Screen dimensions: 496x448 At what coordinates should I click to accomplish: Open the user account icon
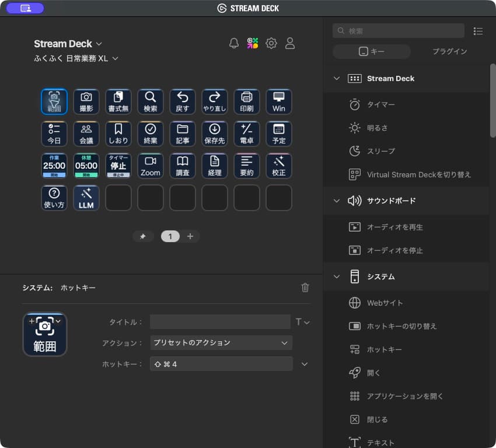(x=290, y=43)
